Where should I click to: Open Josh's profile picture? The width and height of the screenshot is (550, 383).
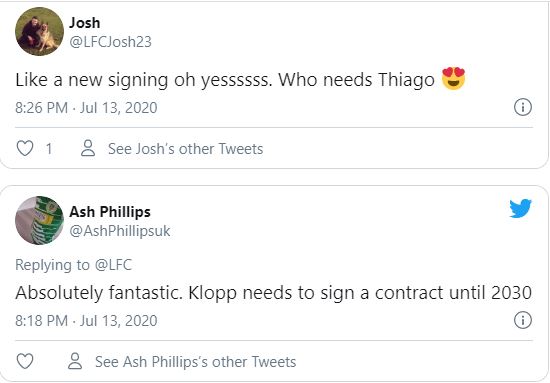tap(39, 32)
